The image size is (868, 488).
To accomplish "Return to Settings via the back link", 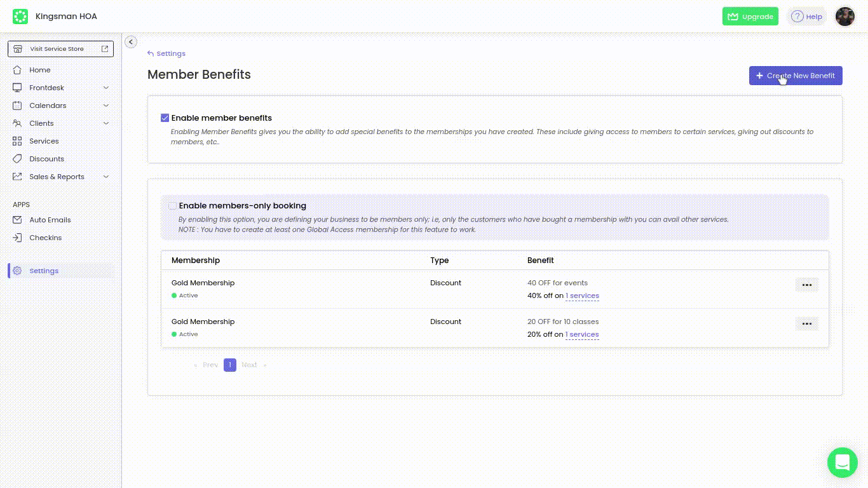I will point(166,53).
